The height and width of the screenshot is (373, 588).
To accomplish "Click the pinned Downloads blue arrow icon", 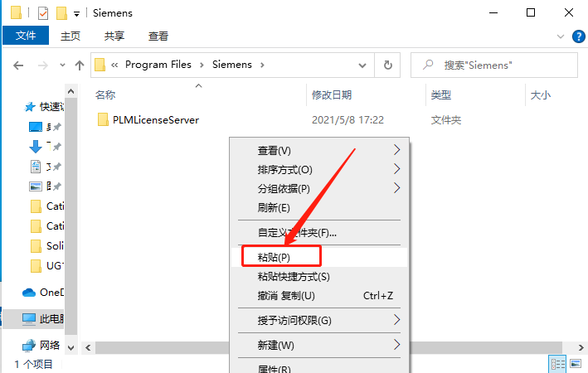I will tap(36, 147).
